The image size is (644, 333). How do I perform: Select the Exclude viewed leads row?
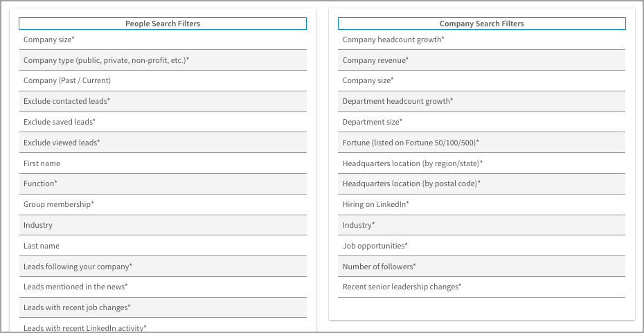pos(62,143)
